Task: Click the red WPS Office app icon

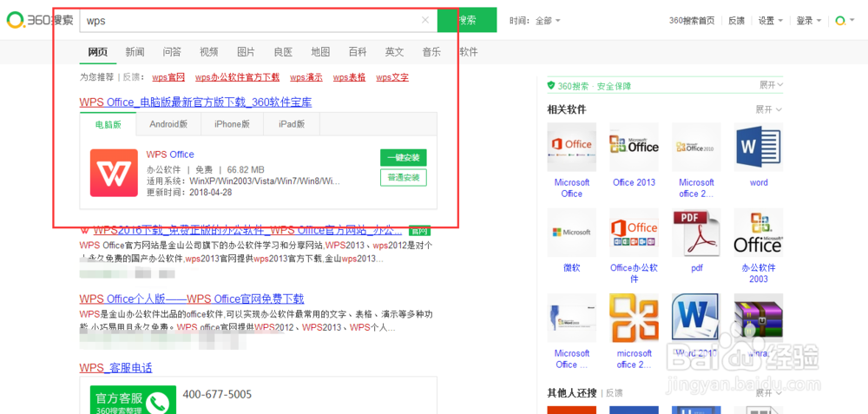Action: point(114,173)
